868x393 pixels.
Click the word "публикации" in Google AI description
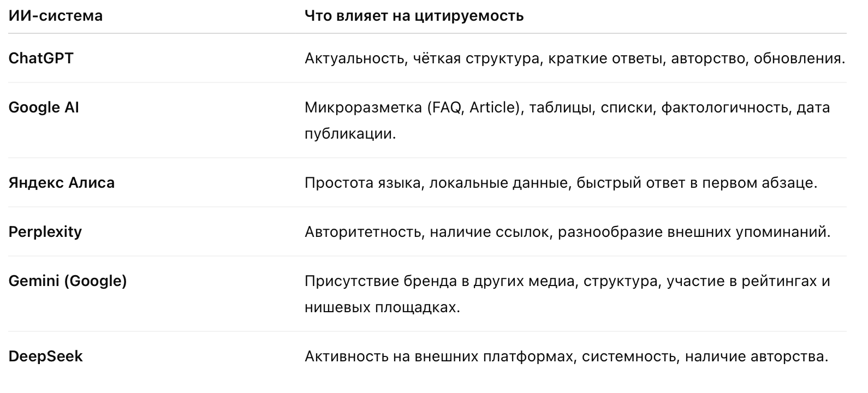click(x=349, y=133)
